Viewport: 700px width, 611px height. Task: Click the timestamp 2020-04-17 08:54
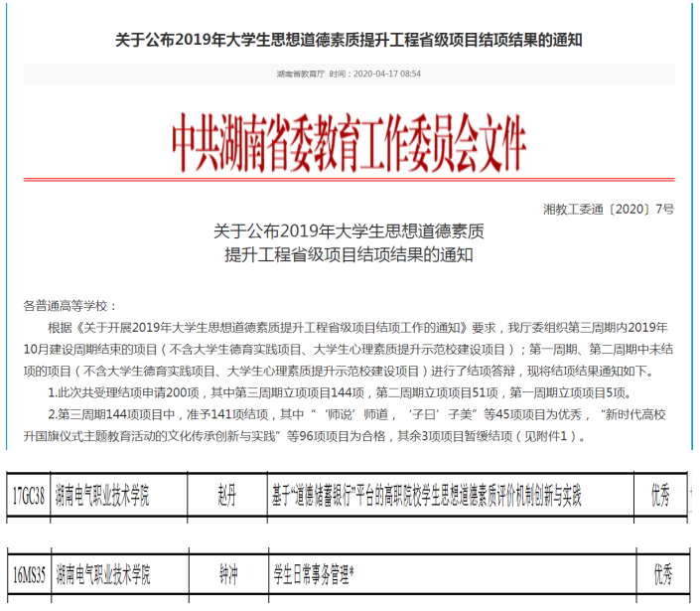tap(387, 74)
